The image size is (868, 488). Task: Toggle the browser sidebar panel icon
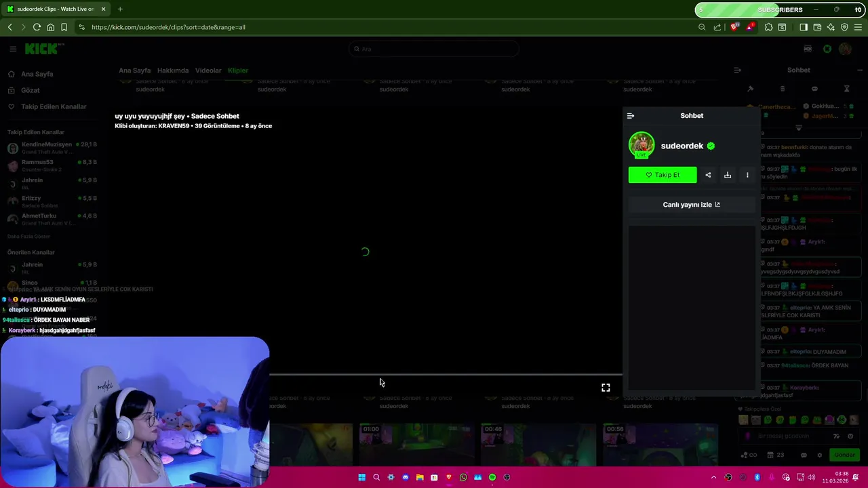(804, 27)
